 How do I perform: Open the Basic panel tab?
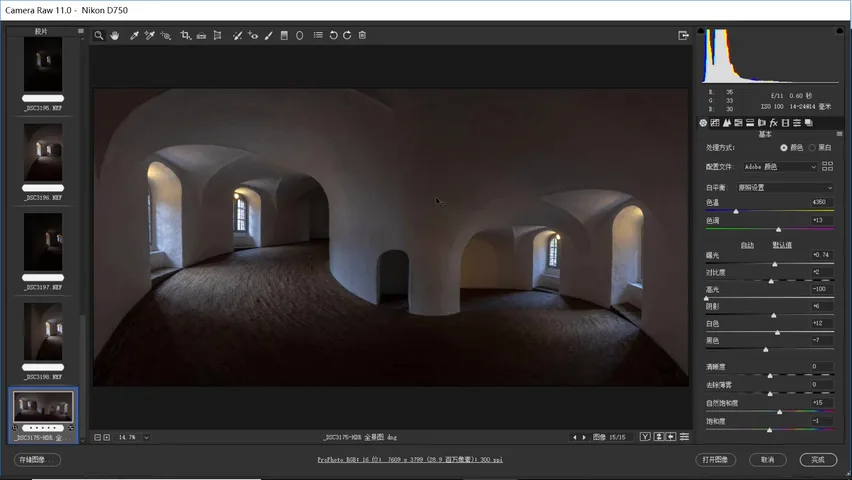click(703, 123)
